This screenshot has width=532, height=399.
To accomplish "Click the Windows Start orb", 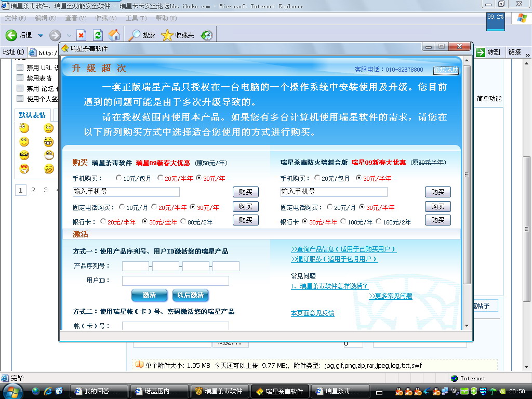I will click(12, 392).
